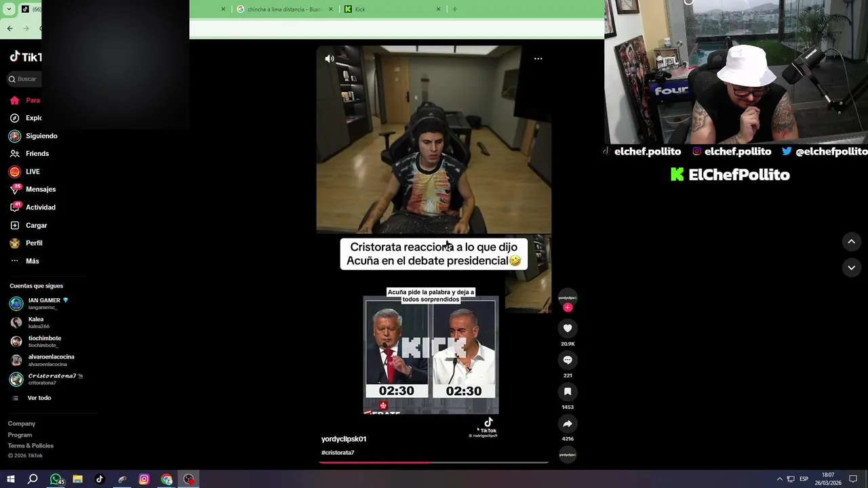Open tiochimbote followed account
Screen dimensions: 868x488
[35, 341]
